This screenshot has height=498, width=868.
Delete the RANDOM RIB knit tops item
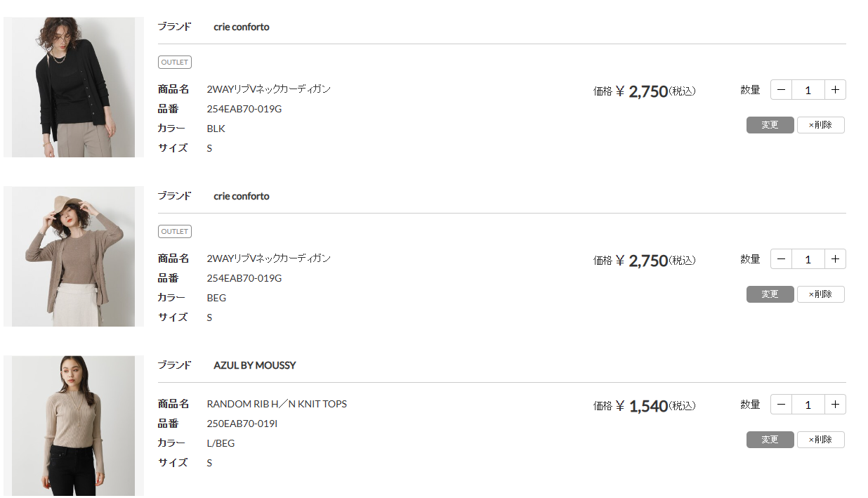[820, 440]
